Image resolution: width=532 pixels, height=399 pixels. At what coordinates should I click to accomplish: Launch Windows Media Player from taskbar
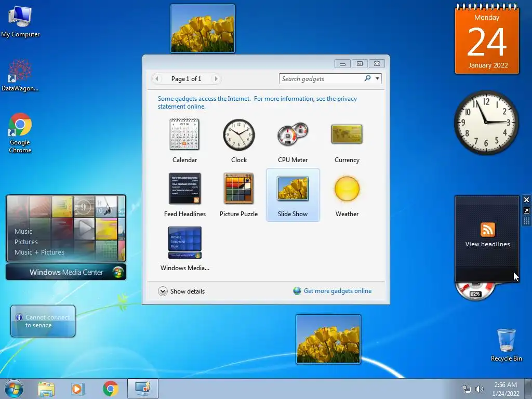pyautogui.click(x=78, y=389)
